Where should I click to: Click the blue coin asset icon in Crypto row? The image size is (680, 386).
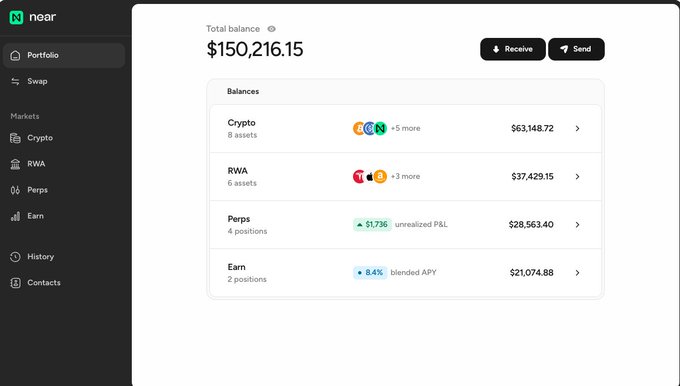369,128
